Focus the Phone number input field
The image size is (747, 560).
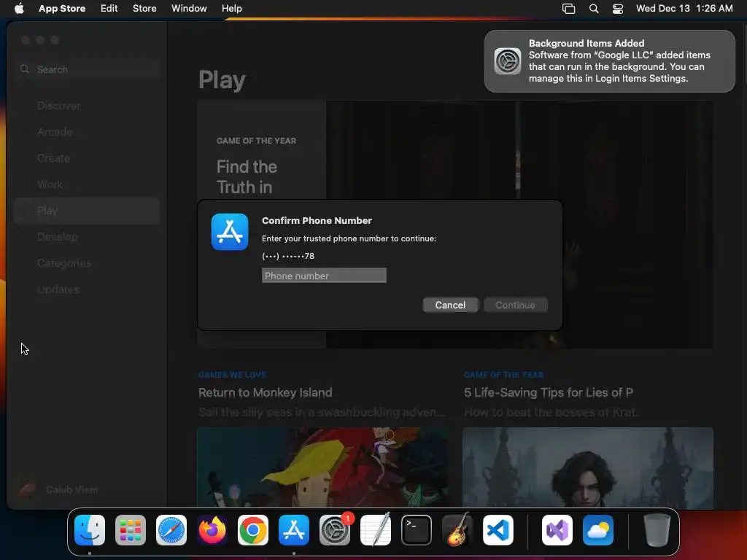tap(324, 275)
